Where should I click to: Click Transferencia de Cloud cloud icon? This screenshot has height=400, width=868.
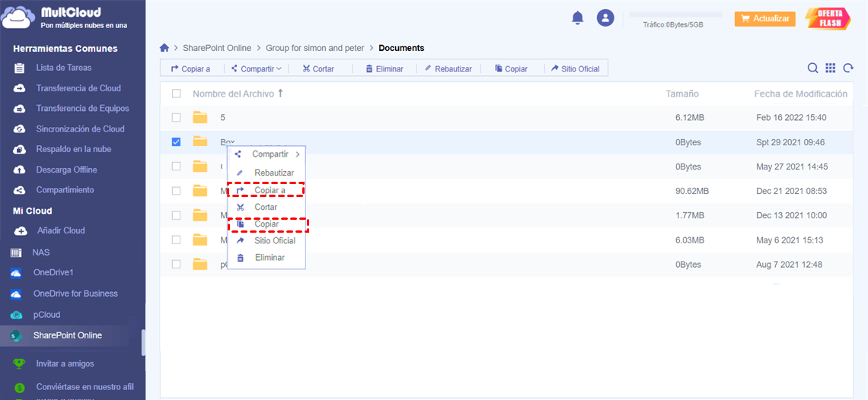[19, 88]
